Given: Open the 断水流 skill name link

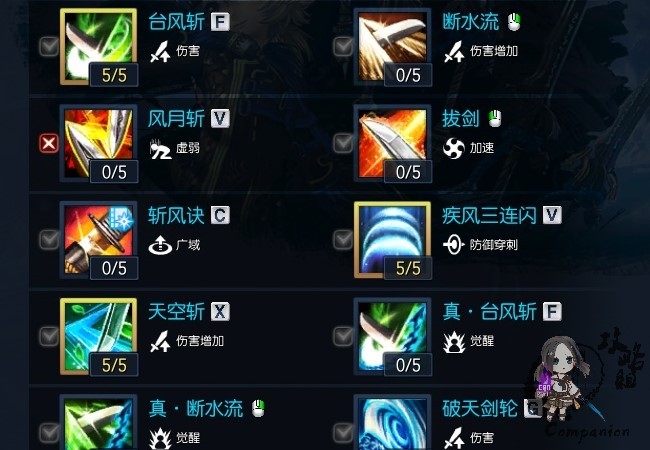Looking at the screenshot, I should point(471,22).
